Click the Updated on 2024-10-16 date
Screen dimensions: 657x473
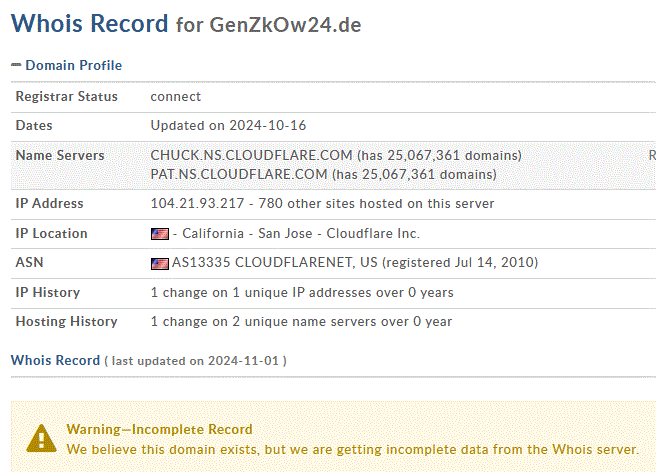coord(227,126)
